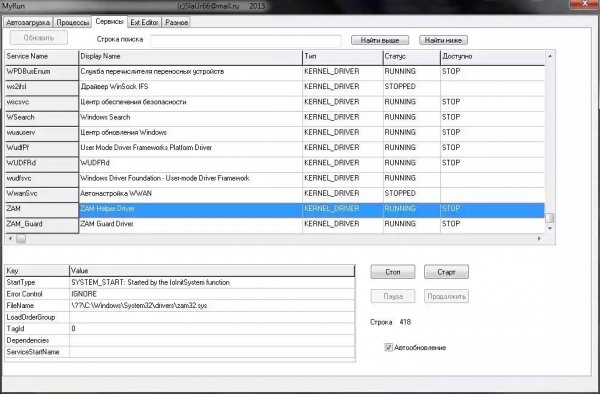Stop the service with Стоп button

(393, 272)
